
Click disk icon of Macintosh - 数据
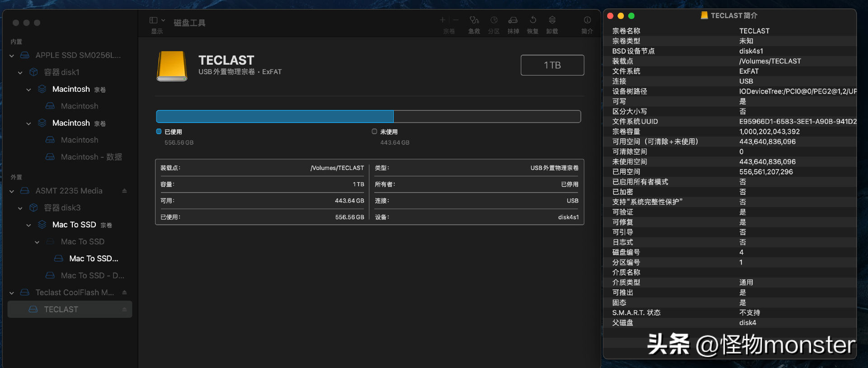click(x=50, y=157)
